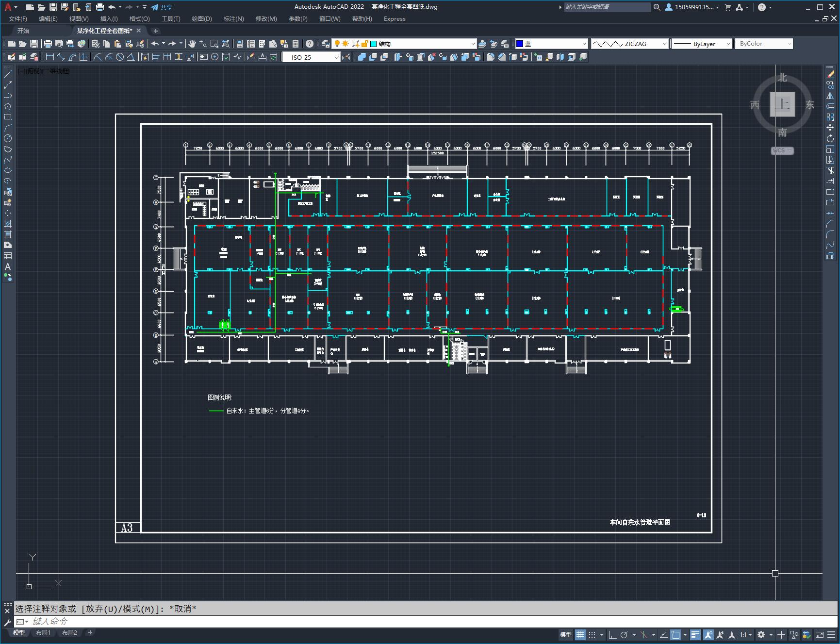
Task: Choose the Circle draw tool
Action: [x=8, y=138]
